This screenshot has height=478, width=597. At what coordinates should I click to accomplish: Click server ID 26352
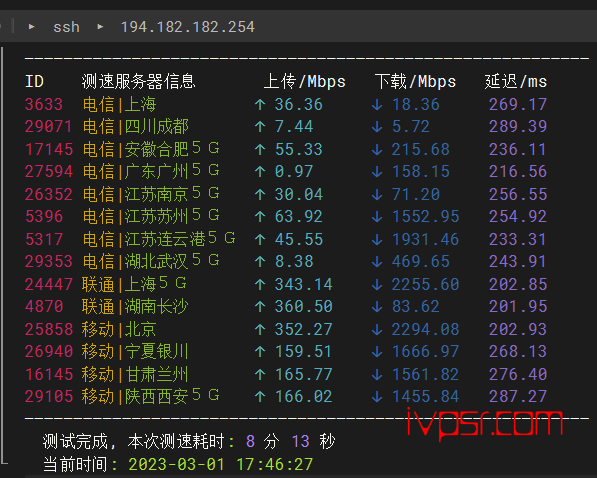(x=48, y=194)
